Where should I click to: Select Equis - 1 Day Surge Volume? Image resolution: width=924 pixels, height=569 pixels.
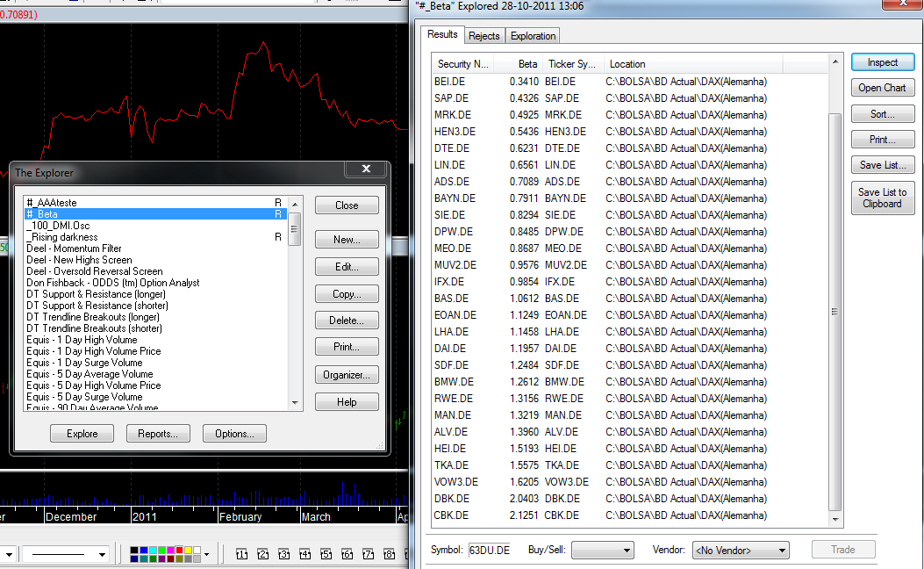[x=155, y=363]
